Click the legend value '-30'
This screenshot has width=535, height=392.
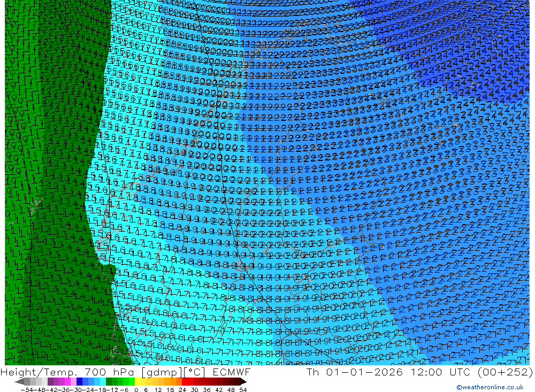coord(76,390)
